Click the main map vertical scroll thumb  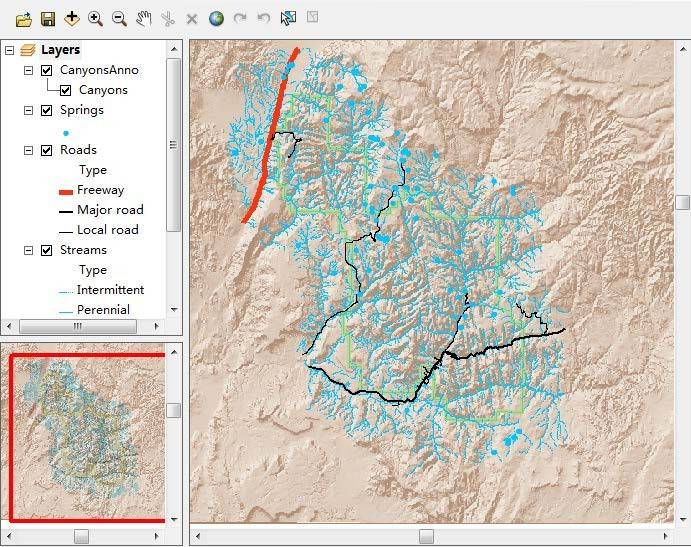683,202
